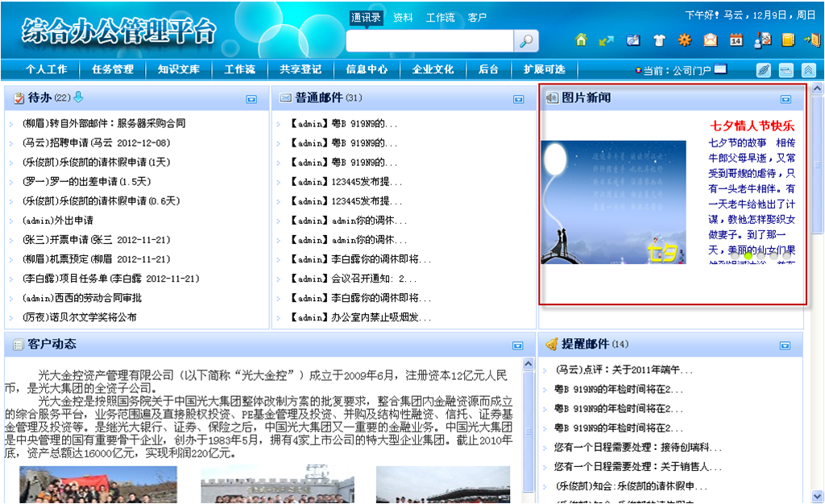This screenshot has height=504, width=825.
Task: Open the 信息中心 menu
Action: point(367,69)
